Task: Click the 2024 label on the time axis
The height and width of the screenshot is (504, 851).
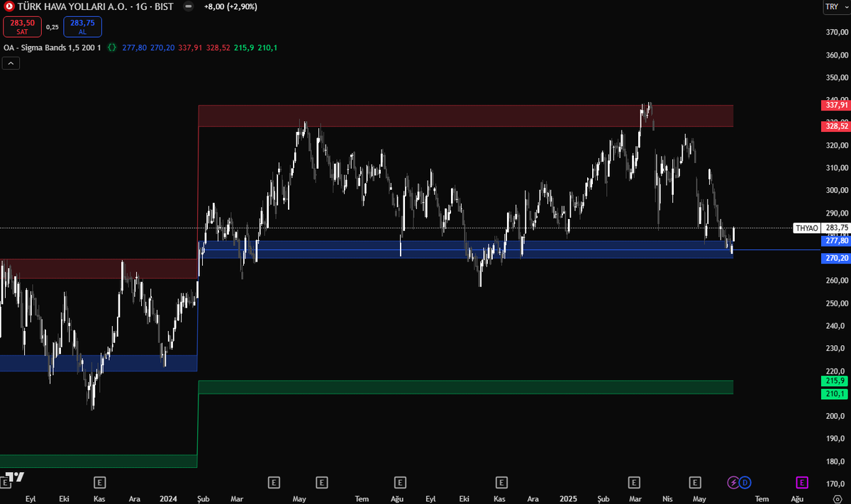Action: point(169,499)
